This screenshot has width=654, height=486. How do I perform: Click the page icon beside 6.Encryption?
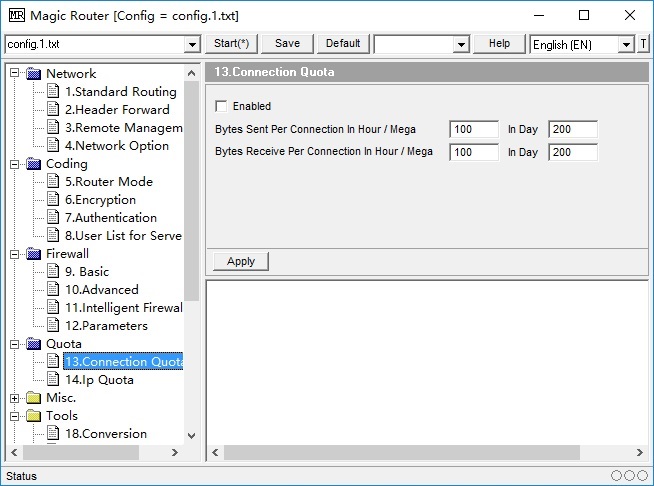tap(53, 199)
